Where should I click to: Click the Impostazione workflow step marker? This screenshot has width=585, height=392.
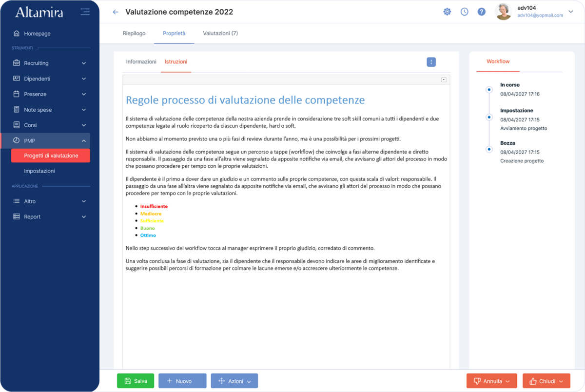click(x=489, y=118)
